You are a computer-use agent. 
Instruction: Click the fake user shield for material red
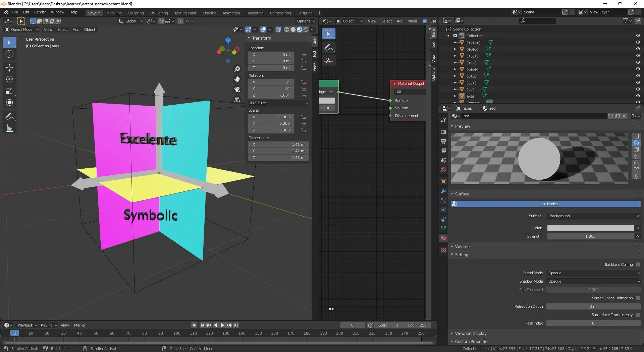pos(610,116)
